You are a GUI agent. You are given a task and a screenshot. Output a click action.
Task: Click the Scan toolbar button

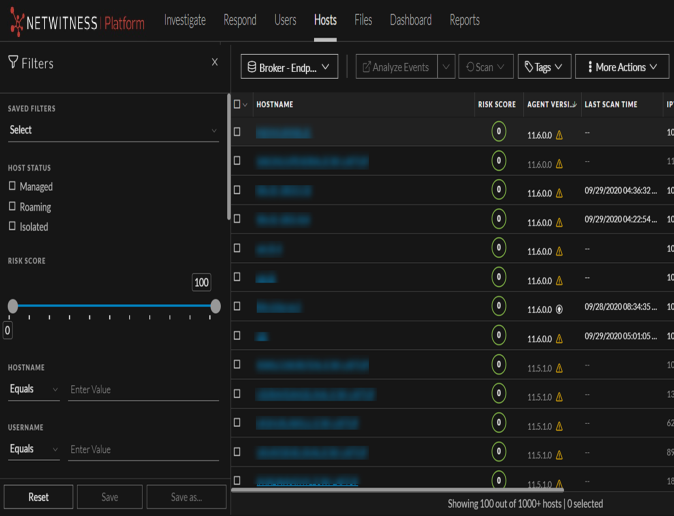coord(485,67)
